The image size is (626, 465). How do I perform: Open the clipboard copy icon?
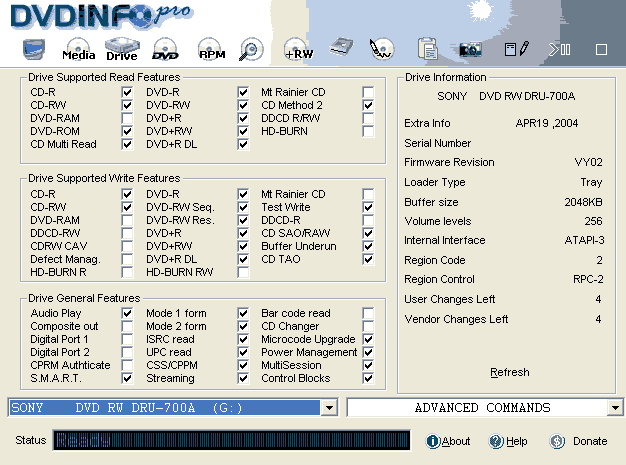[428, 49]
